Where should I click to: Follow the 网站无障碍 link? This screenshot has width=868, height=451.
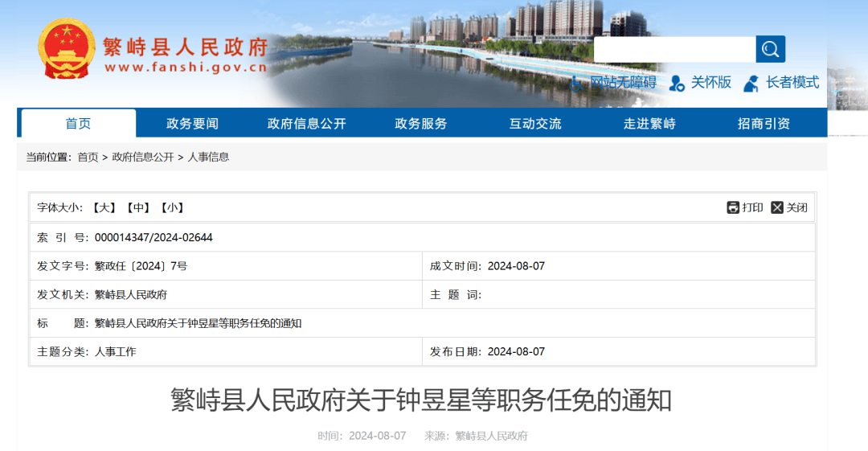[623, 83]
